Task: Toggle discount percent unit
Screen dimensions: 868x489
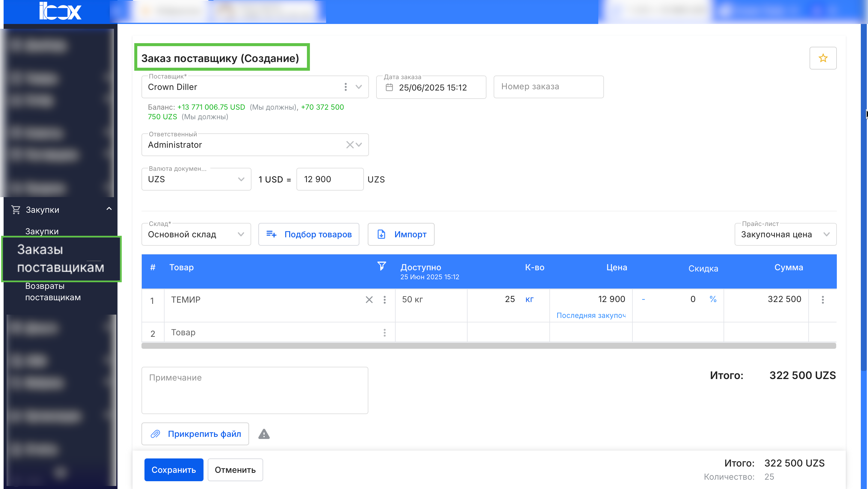Action: (713, 299)
